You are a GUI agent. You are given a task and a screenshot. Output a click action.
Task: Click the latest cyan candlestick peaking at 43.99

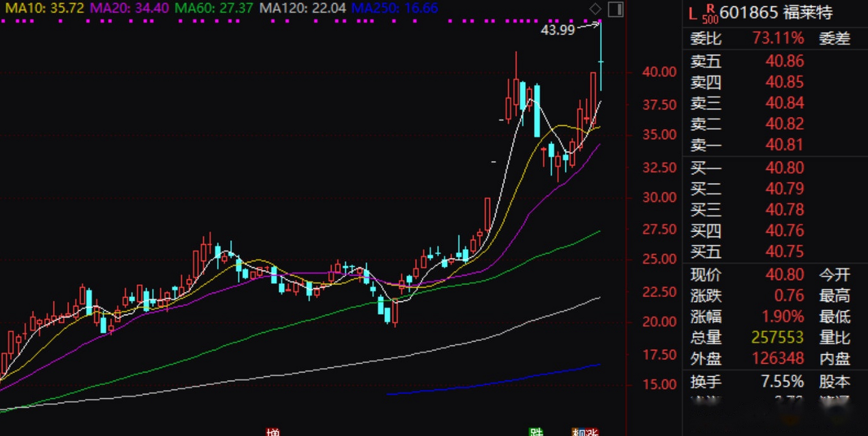[x=601, y=56]
